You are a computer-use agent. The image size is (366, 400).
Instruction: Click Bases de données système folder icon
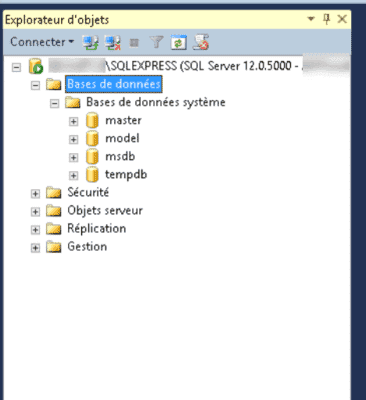click(x=72, y=102)
